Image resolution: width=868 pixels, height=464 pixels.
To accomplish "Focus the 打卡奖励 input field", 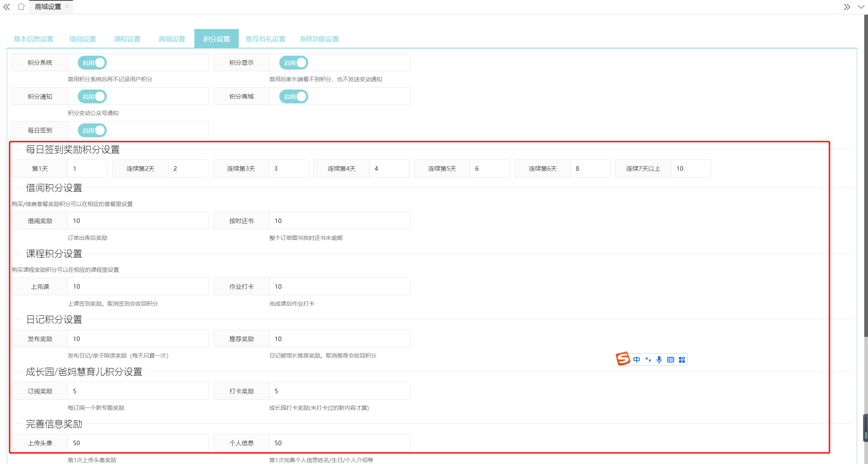I will [340, 391].
